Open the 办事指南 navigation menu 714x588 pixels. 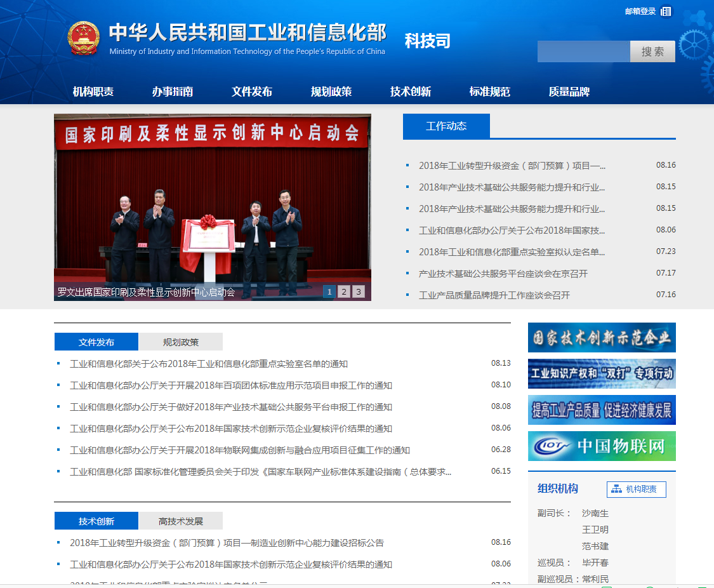tap(173, 91)
